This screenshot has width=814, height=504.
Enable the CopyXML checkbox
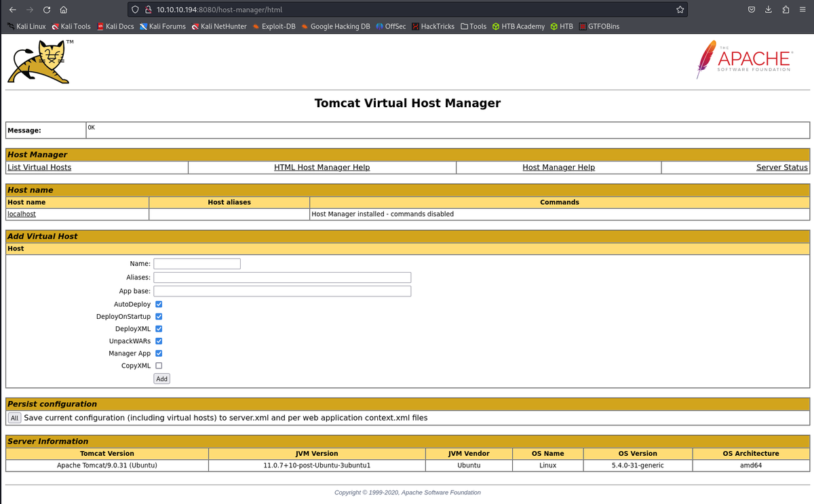159,366
